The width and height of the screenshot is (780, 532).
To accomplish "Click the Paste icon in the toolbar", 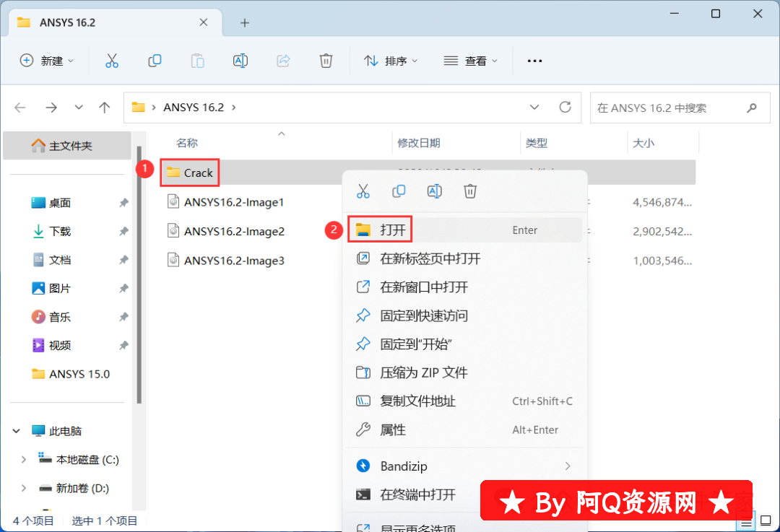I will 197,61.
